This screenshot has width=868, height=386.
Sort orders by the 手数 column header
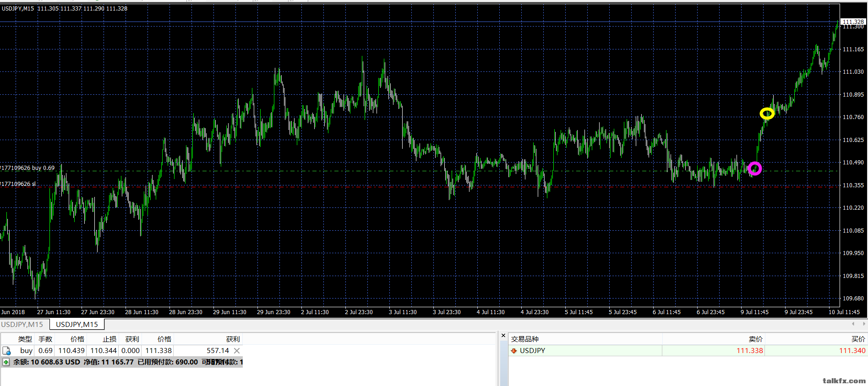coord(45,339)
